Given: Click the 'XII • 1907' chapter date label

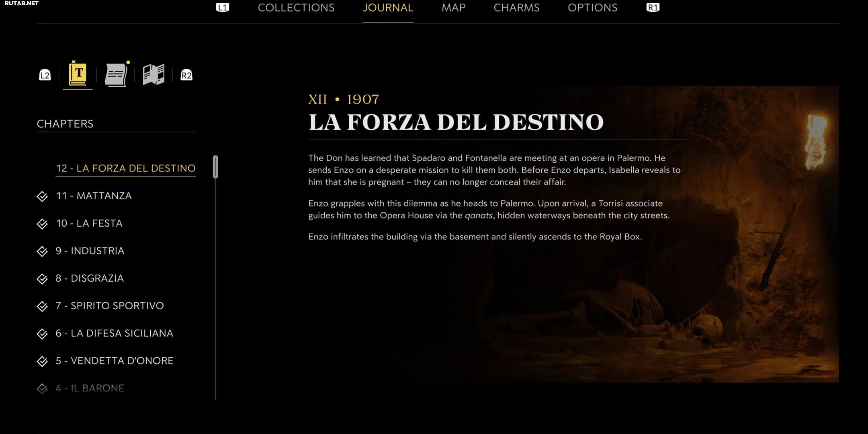Looking at the screenshot, I should tap(344, 99).
